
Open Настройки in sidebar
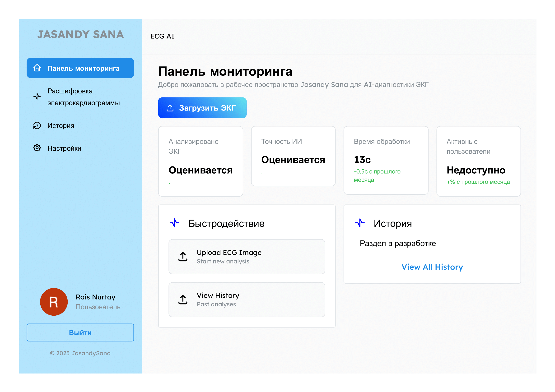point(64,148)
